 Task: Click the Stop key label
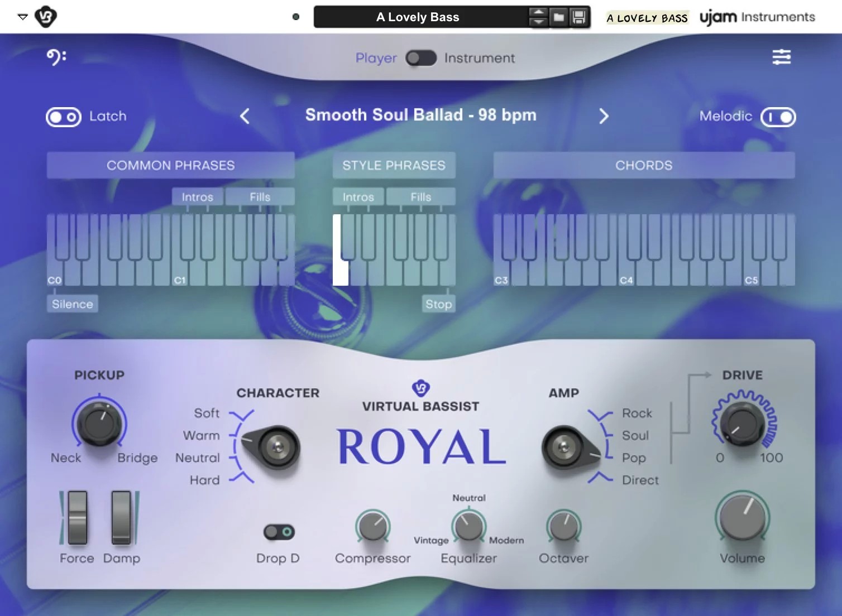[439, 304]
